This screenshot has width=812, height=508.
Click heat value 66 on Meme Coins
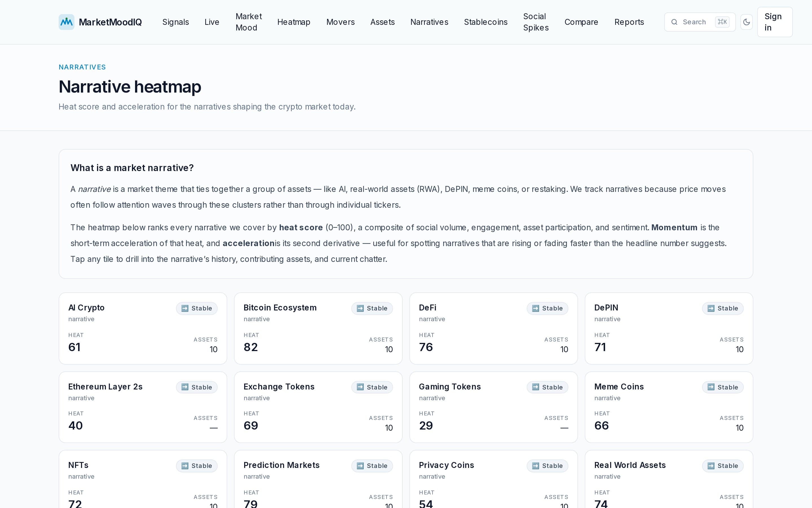click(601, 426)
